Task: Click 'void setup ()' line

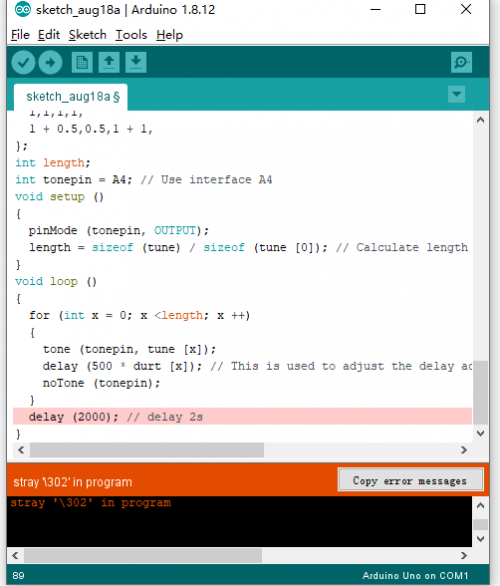Action: tap(59, 197)
